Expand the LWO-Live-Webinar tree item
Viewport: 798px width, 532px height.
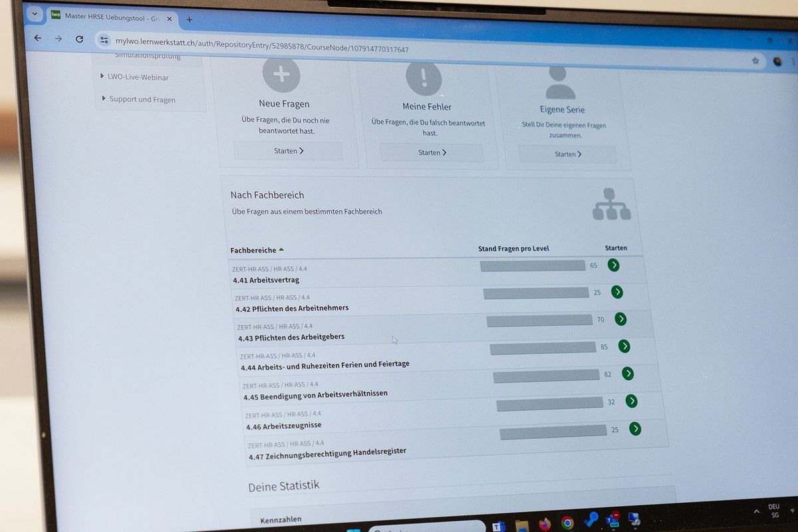tap(102, 76)
